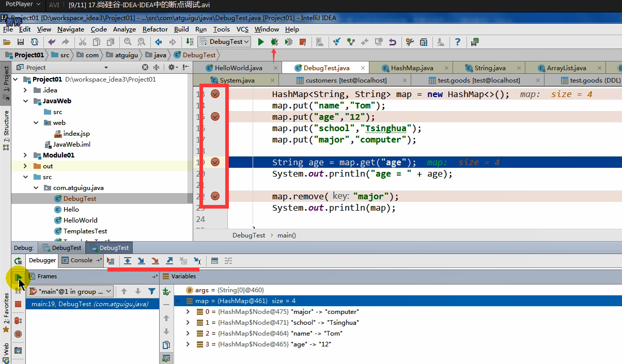Close the DebugTest.java editor tab
This screenshot has height=364, width=622.
coord(363,68)
